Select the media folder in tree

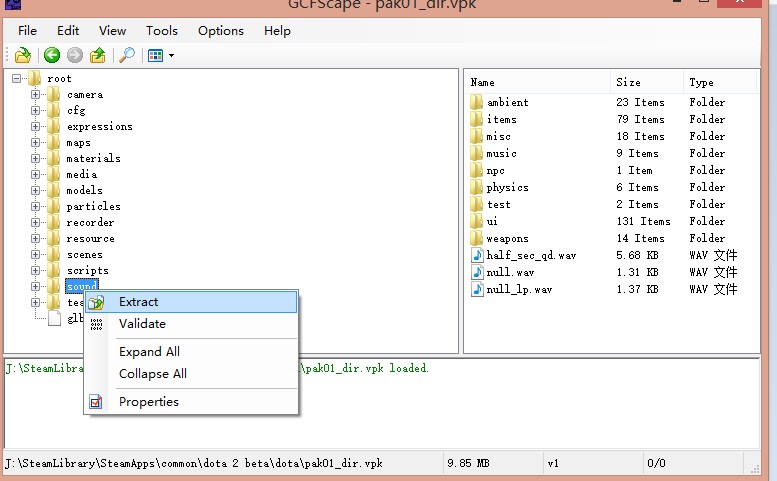[x=82, y=174]
